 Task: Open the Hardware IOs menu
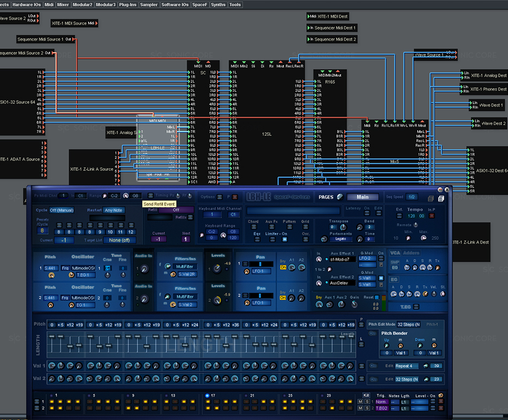point(27,4)
